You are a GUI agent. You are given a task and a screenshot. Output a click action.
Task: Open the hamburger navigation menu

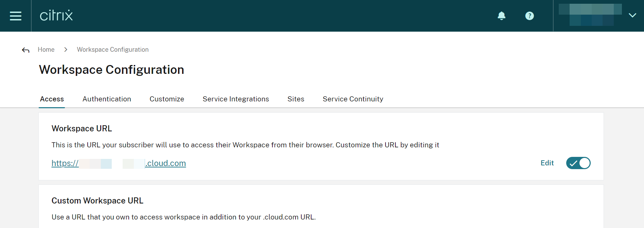16,16
